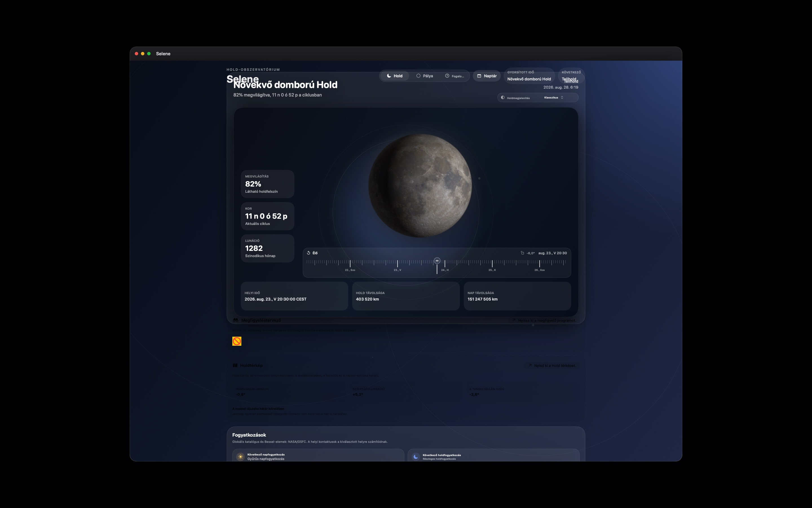
Task: Select the Kor age card
Action: click(267, 216)
